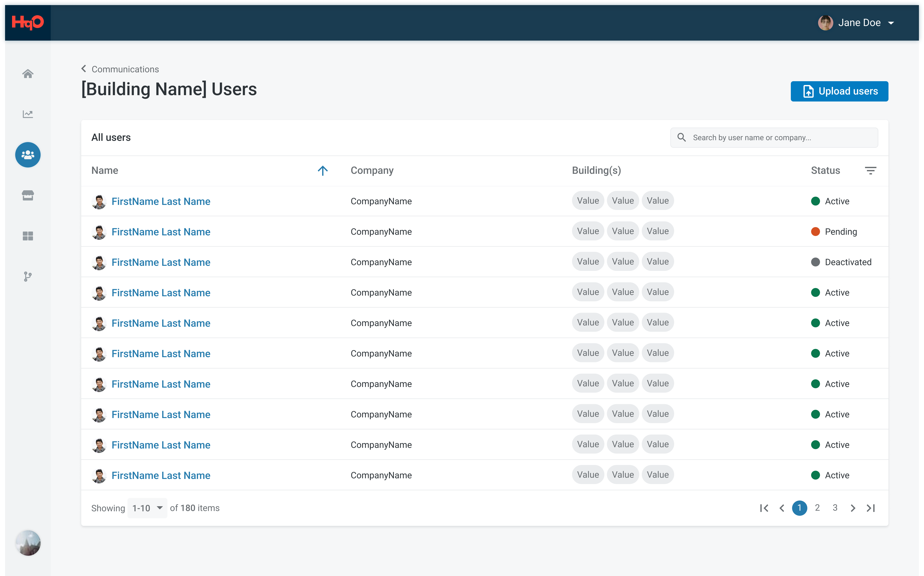Open the first FirstName Last Name link
The height and width of the screenshot is (576, 924).
[161, 201]
